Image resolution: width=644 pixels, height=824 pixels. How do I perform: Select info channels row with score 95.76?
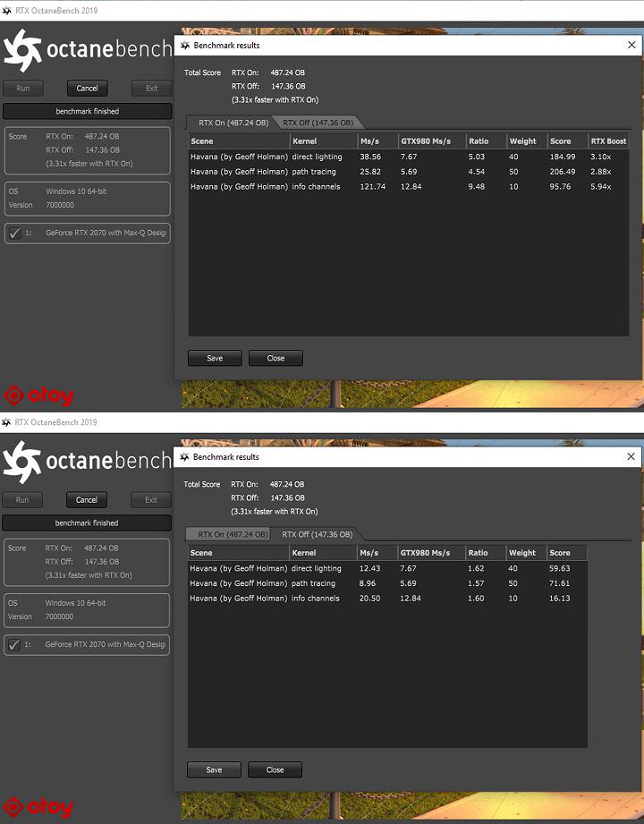[x=408, y=187]
